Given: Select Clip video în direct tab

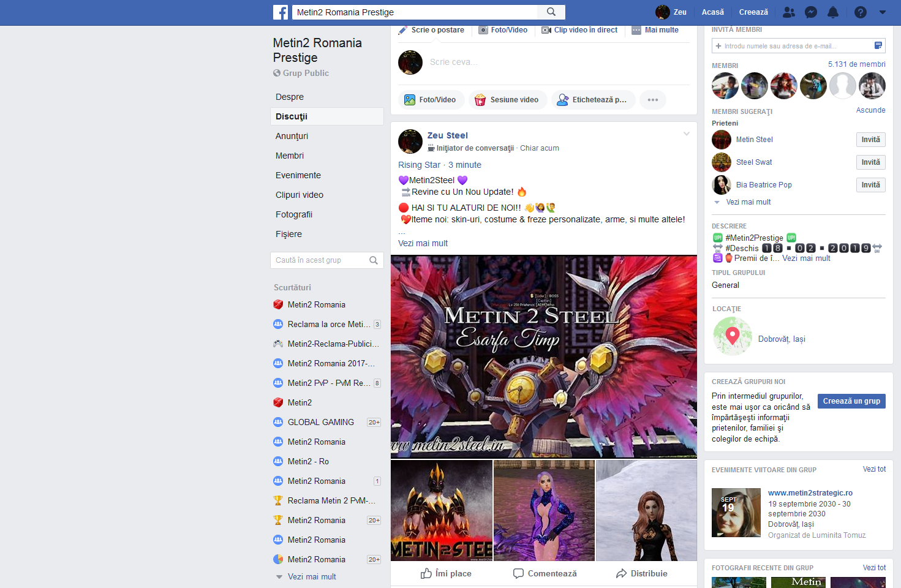Looking at the screenshot, I should (579, 30).
